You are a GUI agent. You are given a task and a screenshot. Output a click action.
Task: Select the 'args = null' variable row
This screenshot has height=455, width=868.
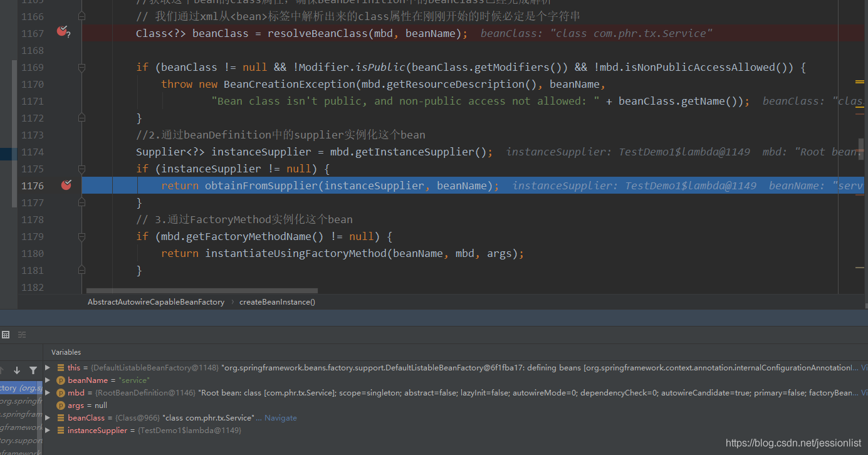[456, 405]
